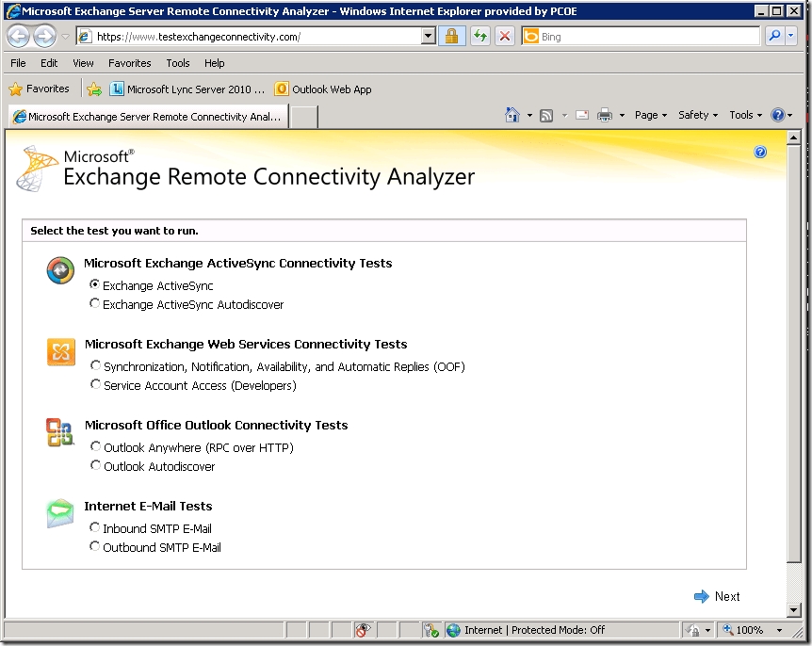Open the Help menu

[215, 63]
